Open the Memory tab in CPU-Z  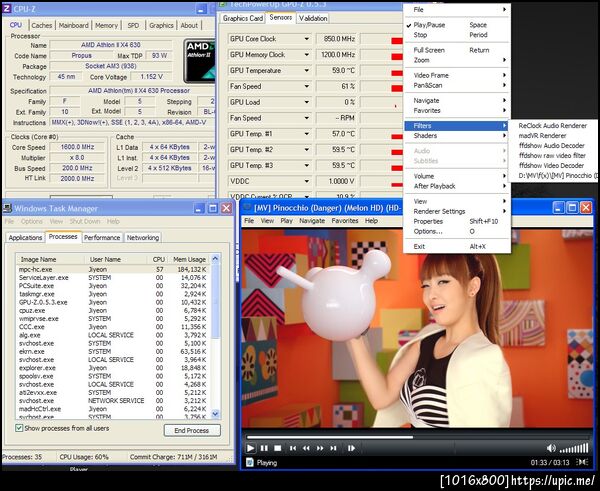[106, 25]
